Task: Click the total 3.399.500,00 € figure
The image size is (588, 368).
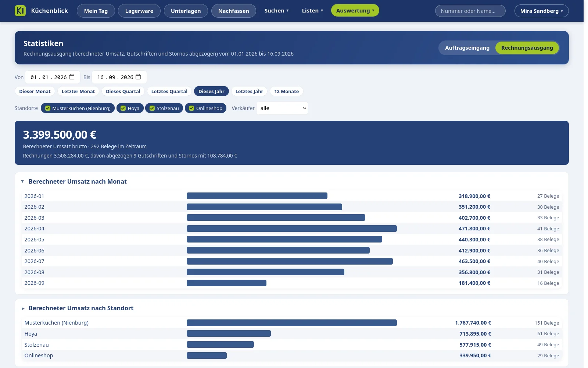Action: pyautogui.click(x=60, y=135)
